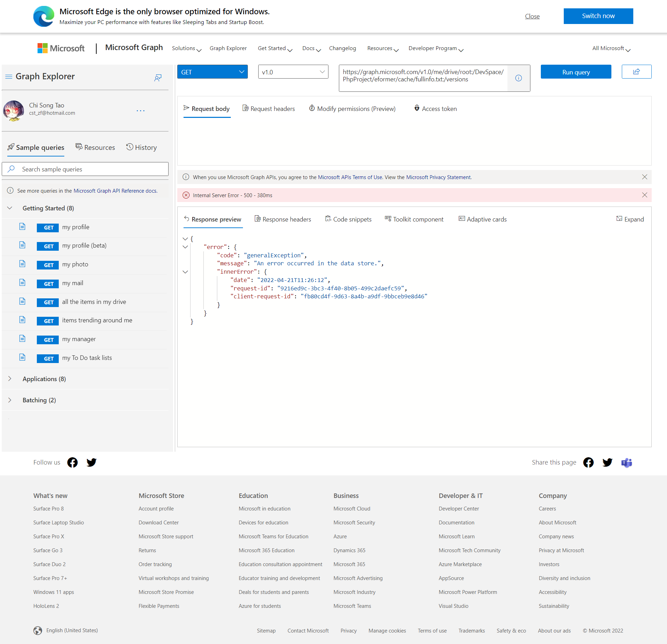Click the document icon beside my photo
Image resolution: width=667 pixels, height=644 pixels.
click(x=22, y=264)
